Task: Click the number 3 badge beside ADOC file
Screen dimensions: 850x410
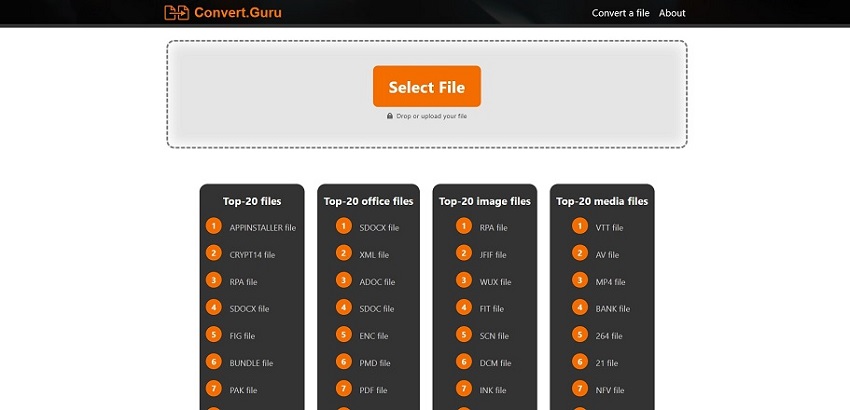Action: click(344, 280)
